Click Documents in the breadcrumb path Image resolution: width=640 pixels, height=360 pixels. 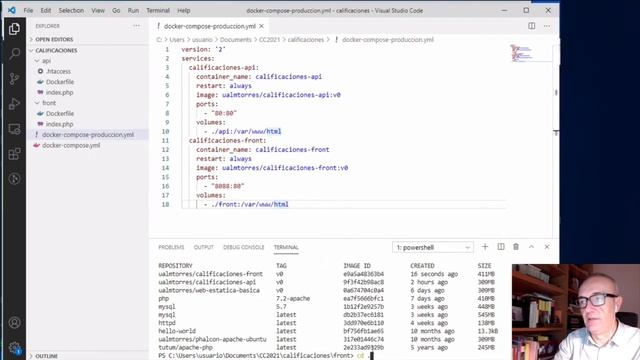tap(236, 40)
